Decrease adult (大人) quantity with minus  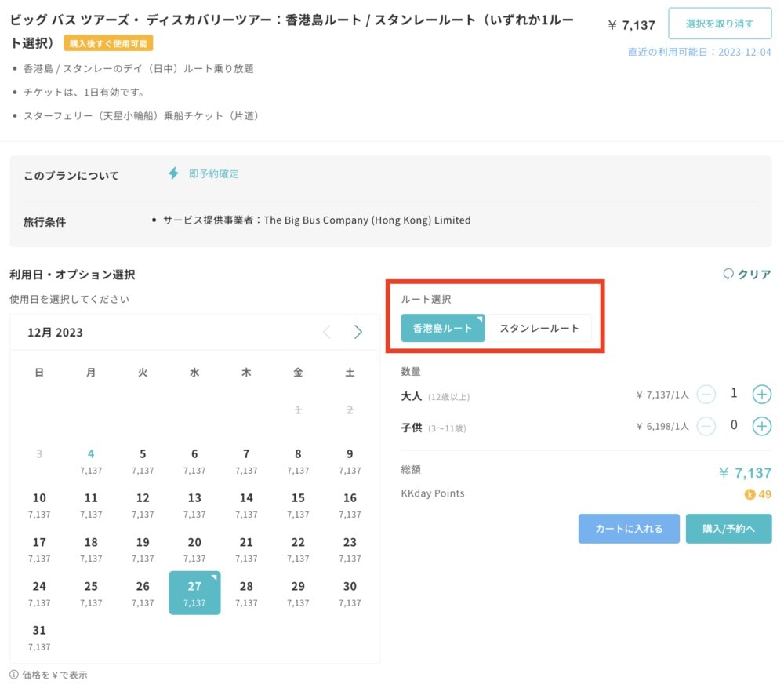coord(706,395)
